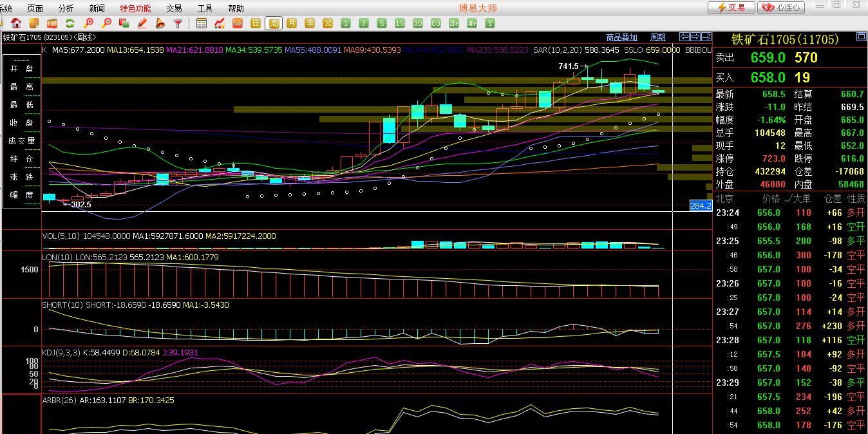Click the 北京 time column header
This screenshot has height=434, width=868.
tap(725, 198)
